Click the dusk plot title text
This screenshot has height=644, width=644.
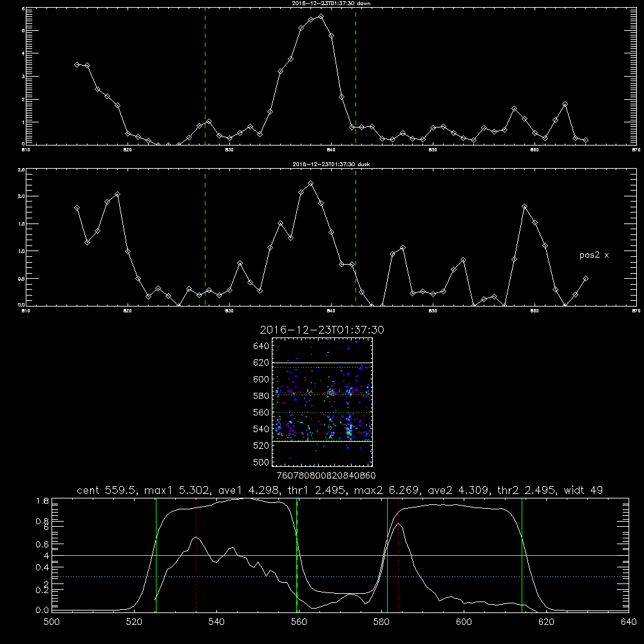pos(331,164)
